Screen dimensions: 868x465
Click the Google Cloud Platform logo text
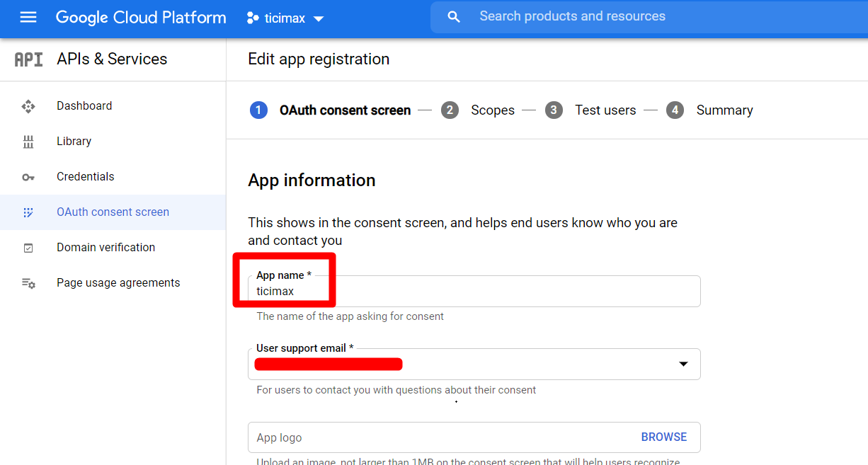[x=141, y=18]
